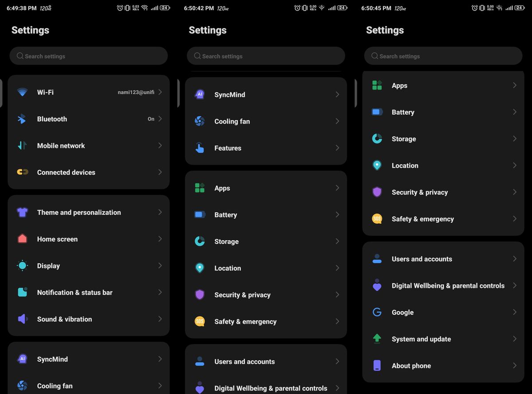The height and width of the screenshot is (394, 532).
Task: Tap the nami123@unifi network name
Action: point(136,92)
